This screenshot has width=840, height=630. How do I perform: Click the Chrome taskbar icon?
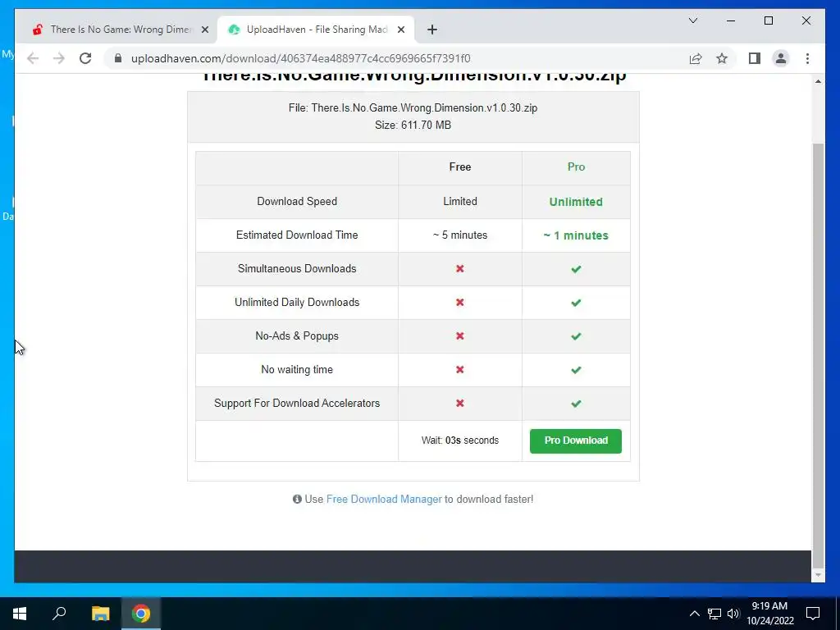141,614
